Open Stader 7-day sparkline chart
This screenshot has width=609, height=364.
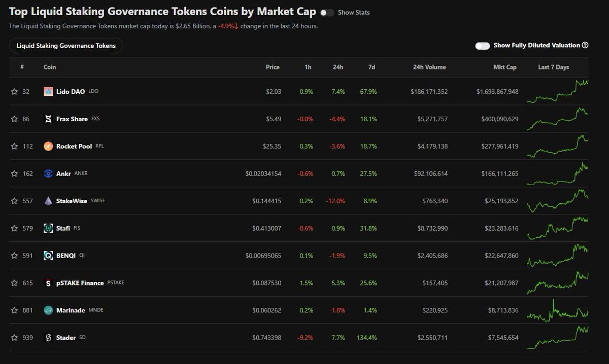click(558, 338)
